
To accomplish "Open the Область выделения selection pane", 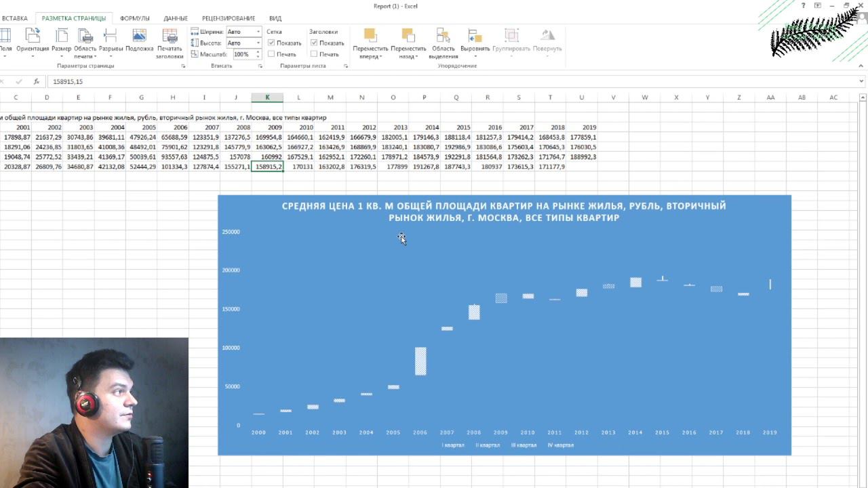I will click(x=443, y=43).
